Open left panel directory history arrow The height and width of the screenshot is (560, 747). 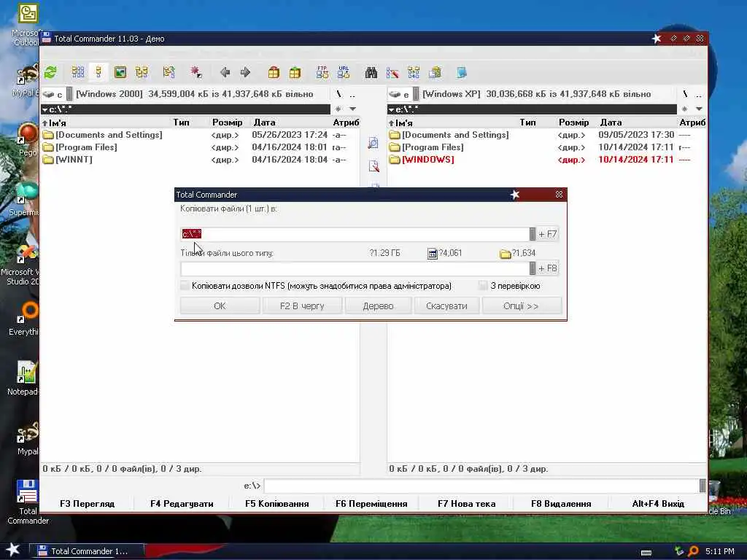coord(352,109)
